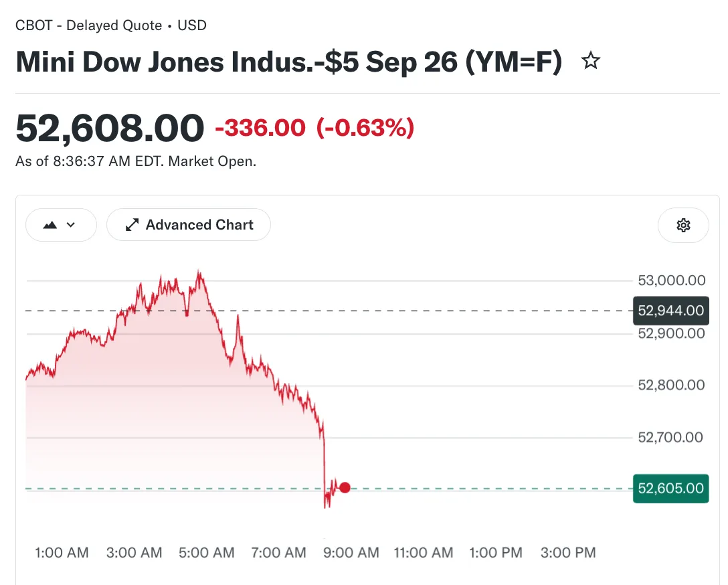Click the 52,700.00 price axis label
Viewport: 728px width, 585px height.
point(670,437)
